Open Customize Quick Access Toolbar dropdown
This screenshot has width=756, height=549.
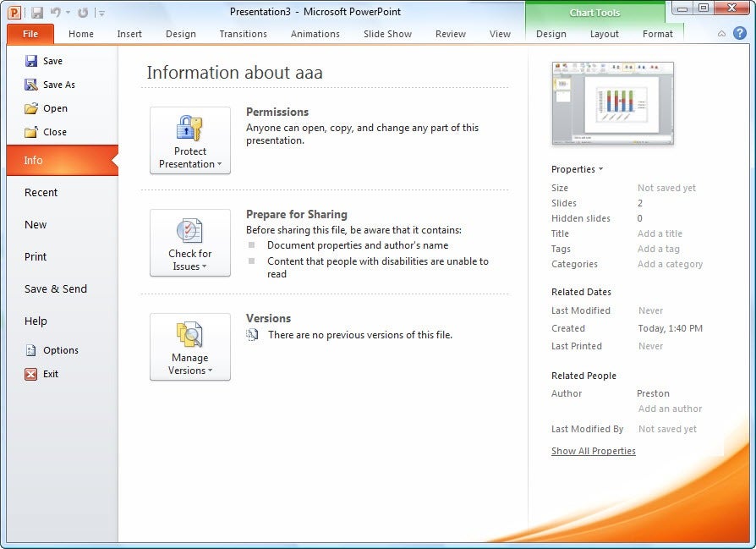(102, 14)
